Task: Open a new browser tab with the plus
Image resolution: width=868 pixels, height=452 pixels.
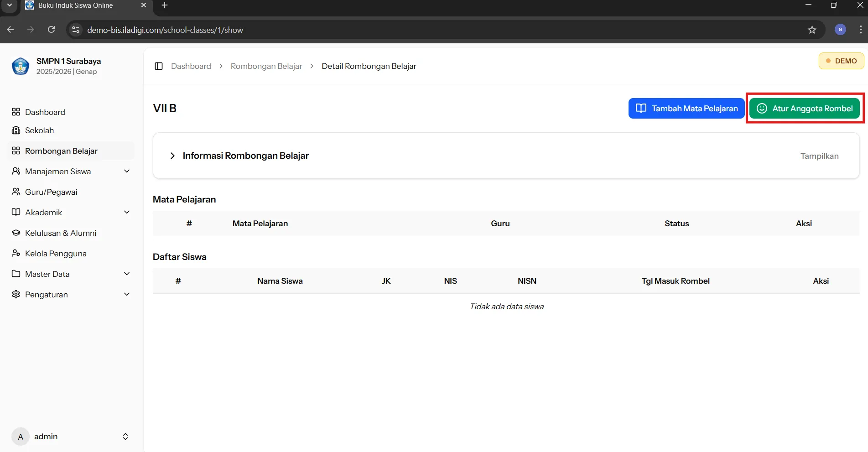Action: tap(165, 5)
